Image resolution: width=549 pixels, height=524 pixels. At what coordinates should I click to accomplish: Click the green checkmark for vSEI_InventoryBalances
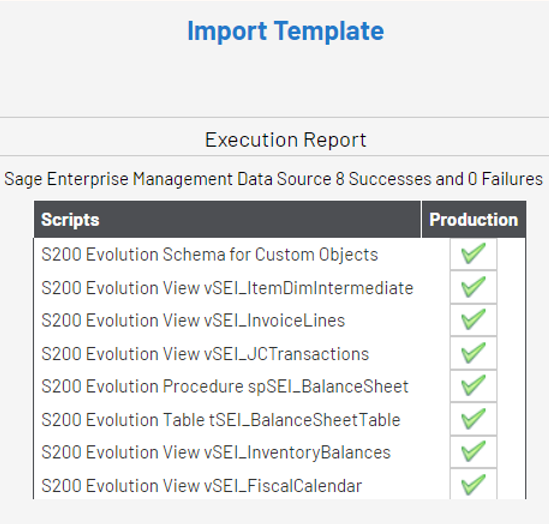(473, 452)
